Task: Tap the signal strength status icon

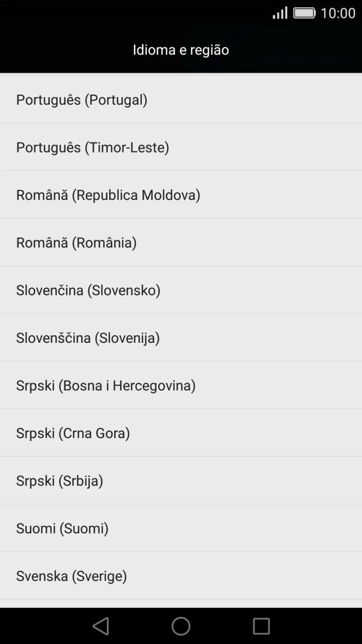Action: pyautogui.click(x=280, y=13)
